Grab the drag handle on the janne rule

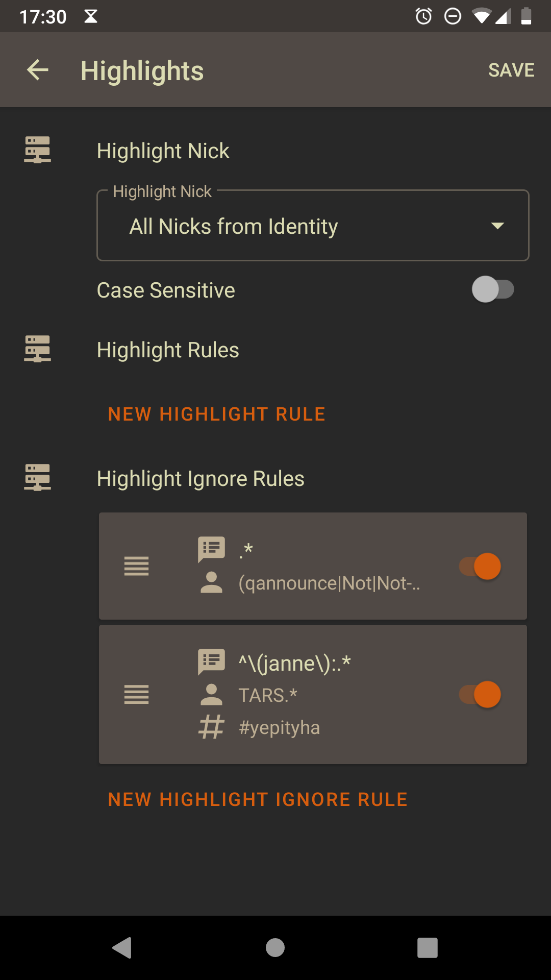coord(136,695)
